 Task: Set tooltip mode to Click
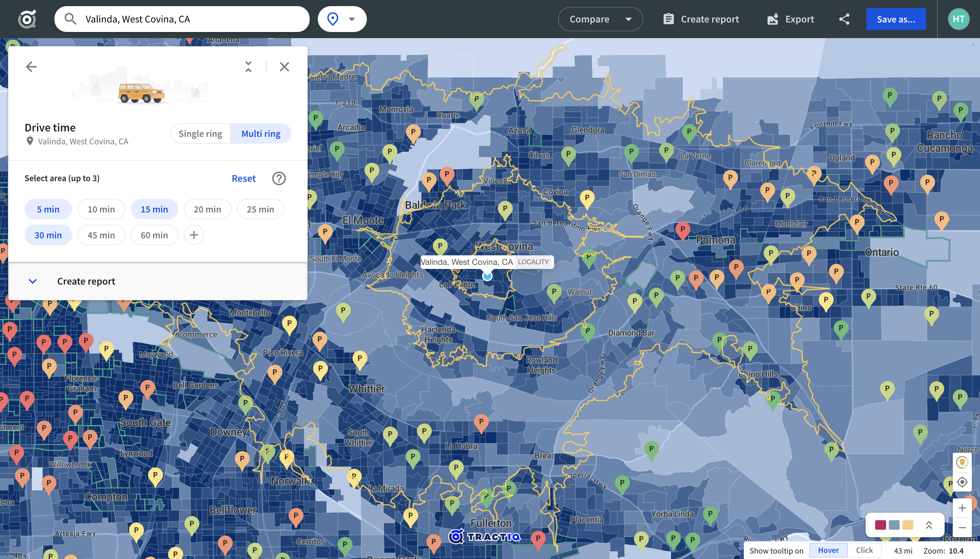coord(864,550)
